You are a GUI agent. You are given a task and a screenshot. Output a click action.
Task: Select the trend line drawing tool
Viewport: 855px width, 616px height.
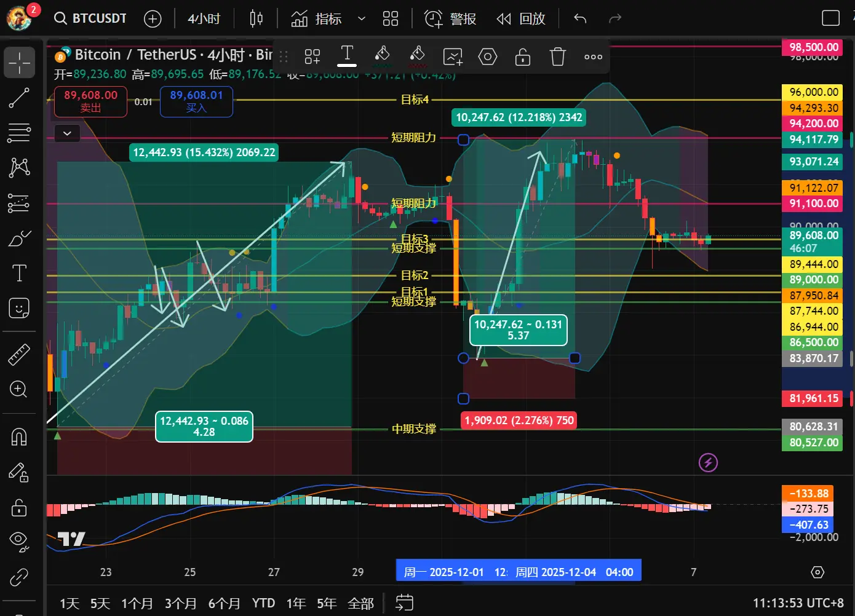point(19,98)
